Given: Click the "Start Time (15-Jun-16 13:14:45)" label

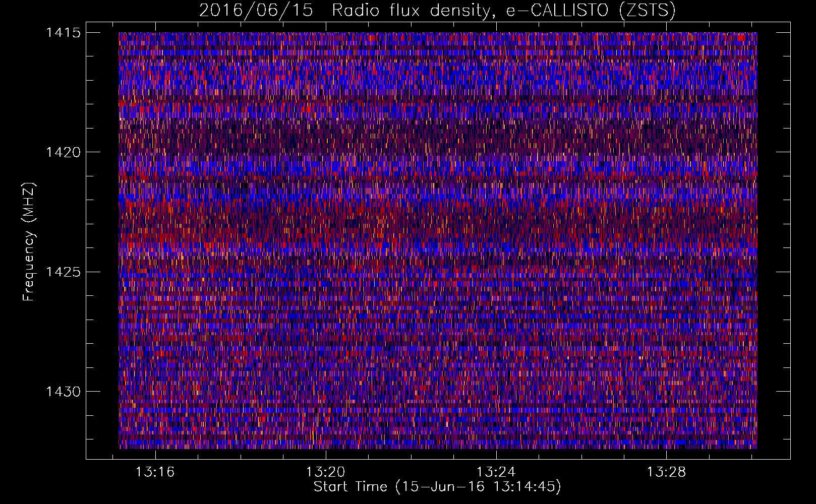Looking at the screenshot, I should [x=437, y=487].
